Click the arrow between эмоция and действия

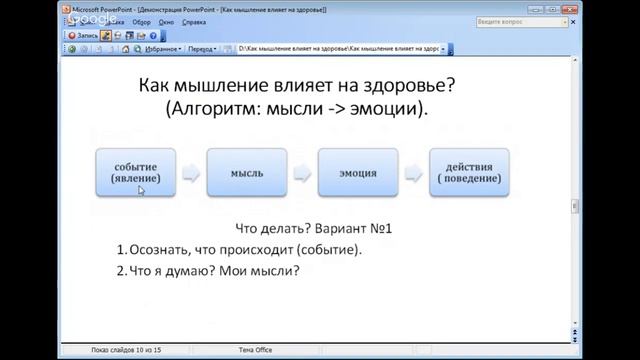point(413,173)
